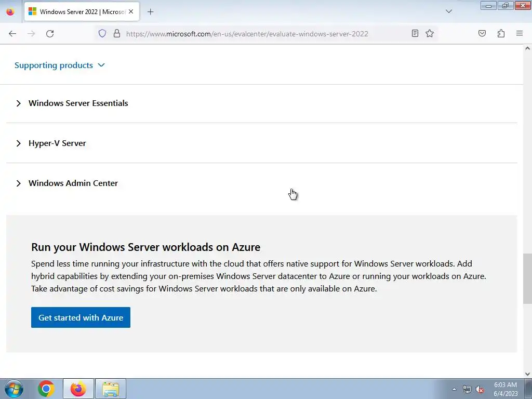Save the page to Pocket
This screenshot has width=532, height=399.
coord(482,33)
